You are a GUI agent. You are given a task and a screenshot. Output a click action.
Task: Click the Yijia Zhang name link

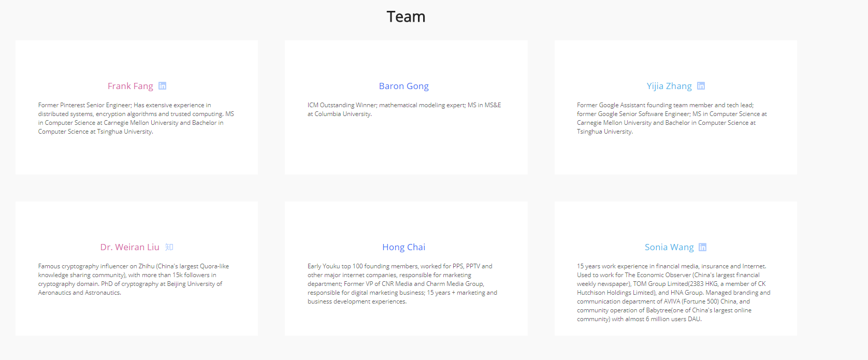[669, 86]
